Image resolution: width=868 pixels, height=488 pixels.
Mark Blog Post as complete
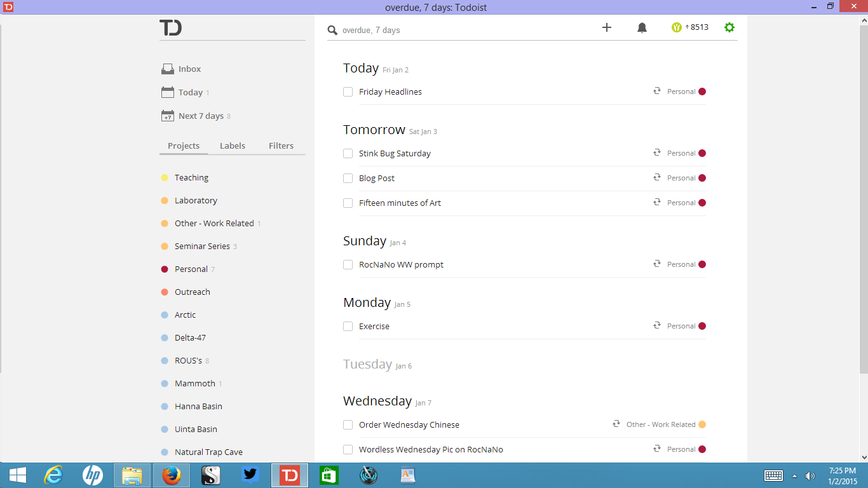pyautogui.click(x=348, y=179)
